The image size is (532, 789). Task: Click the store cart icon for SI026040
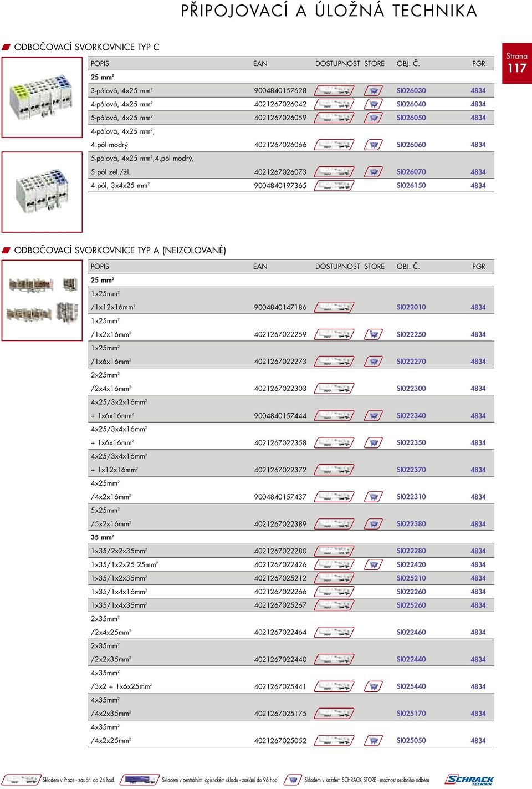(x=374, y=104)
